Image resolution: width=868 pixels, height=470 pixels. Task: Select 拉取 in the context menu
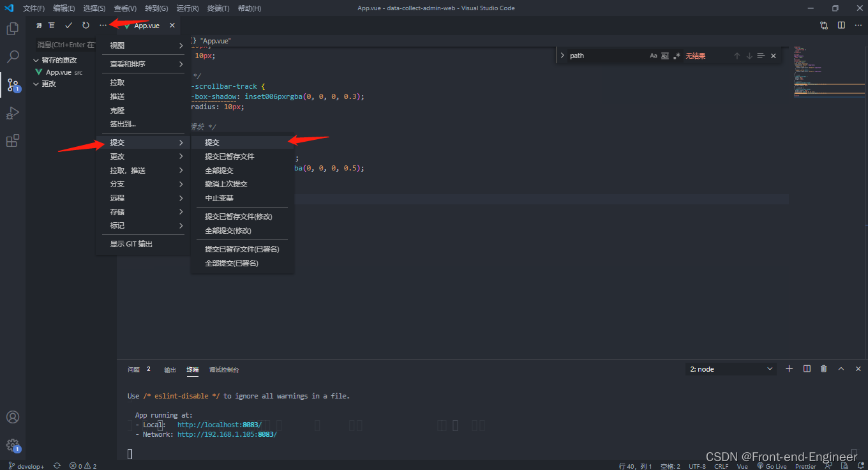click(x=143, y=82)
